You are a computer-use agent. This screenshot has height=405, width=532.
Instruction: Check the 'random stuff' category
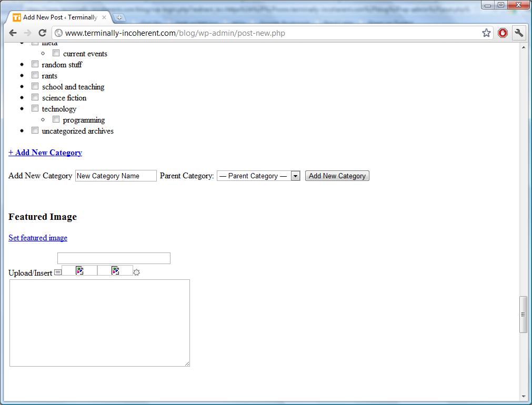point(35,64)
